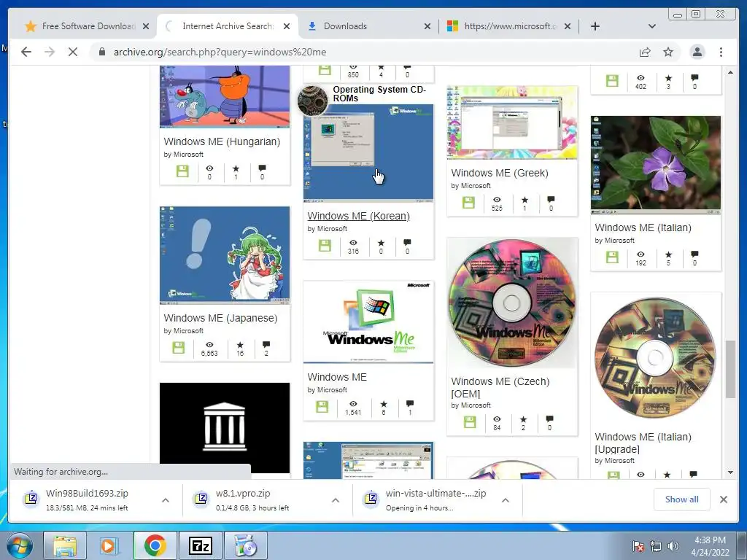Select the Internet Archive Search tab
Image resolution: width=747 pixels, height=560 pixels.
coord(228,26)
